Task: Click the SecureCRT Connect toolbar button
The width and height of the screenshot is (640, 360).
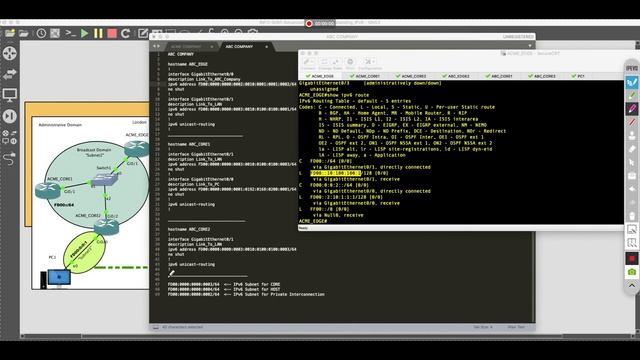Action: tap(309, 63)
